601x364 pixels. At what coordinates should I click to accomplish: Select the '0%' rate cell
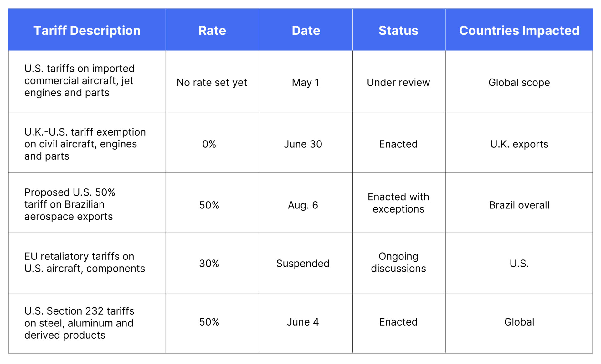pyautogui.click(x=209, y=144)
